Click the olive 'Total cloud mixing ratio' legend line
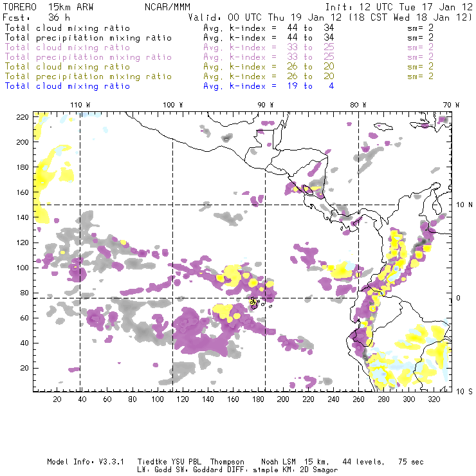 pyautogui.click(x=68, y=66)
